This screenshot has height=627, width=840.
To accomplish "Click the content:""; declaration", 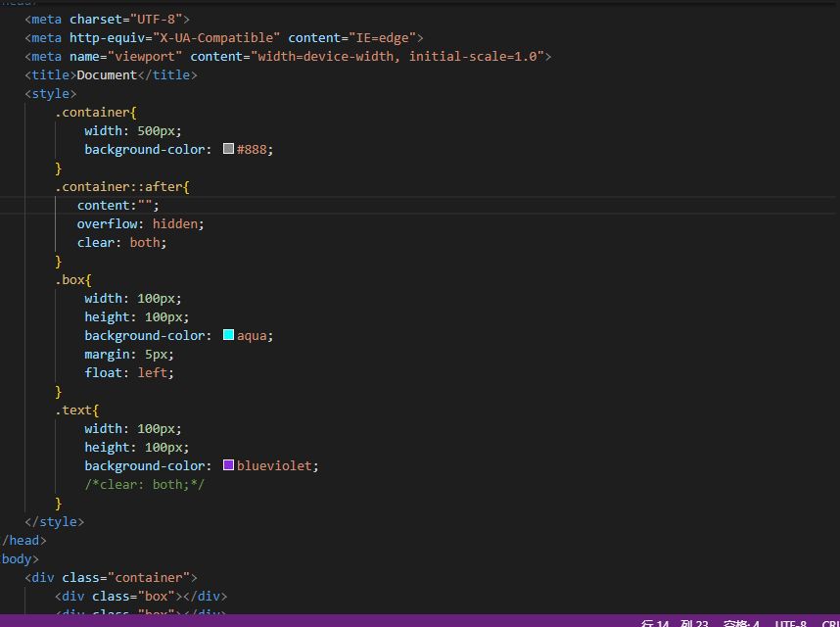I will (x=118, y=206).
